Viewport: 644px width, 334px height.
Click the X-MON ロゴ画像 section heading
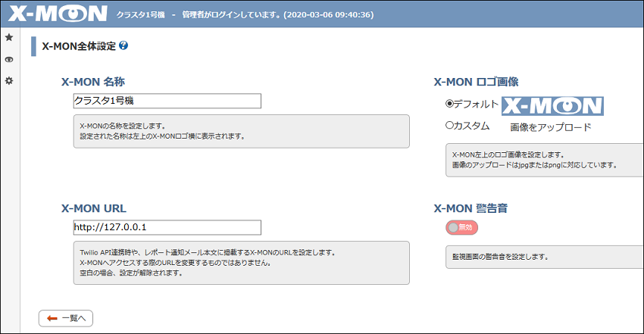476,82
